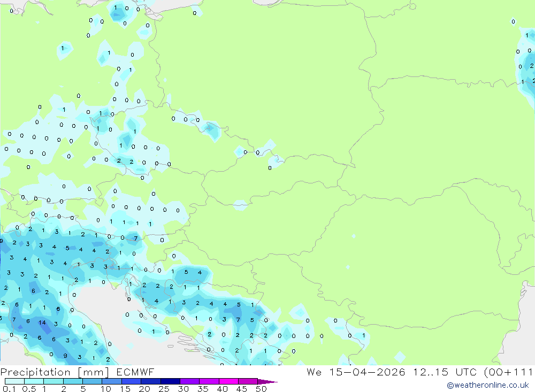The height and width of the screenshot is (392, 535).
Task: Click the "0.1" legend scale label
Action: (x=9, y=389)
